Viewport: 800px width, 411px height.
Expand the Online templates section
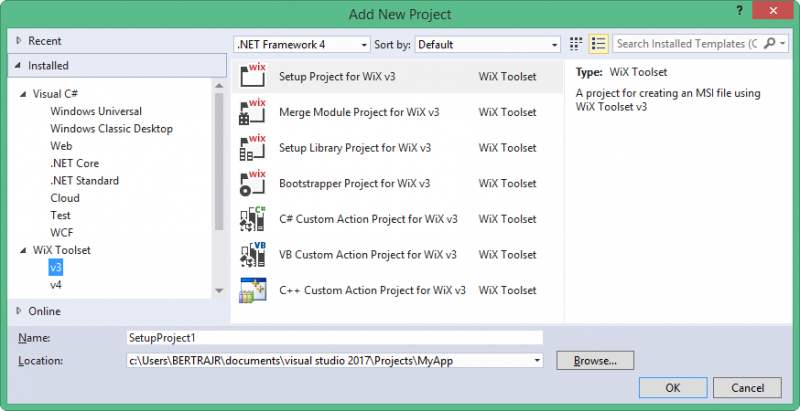pyautogui.click(x=18, y=311)
